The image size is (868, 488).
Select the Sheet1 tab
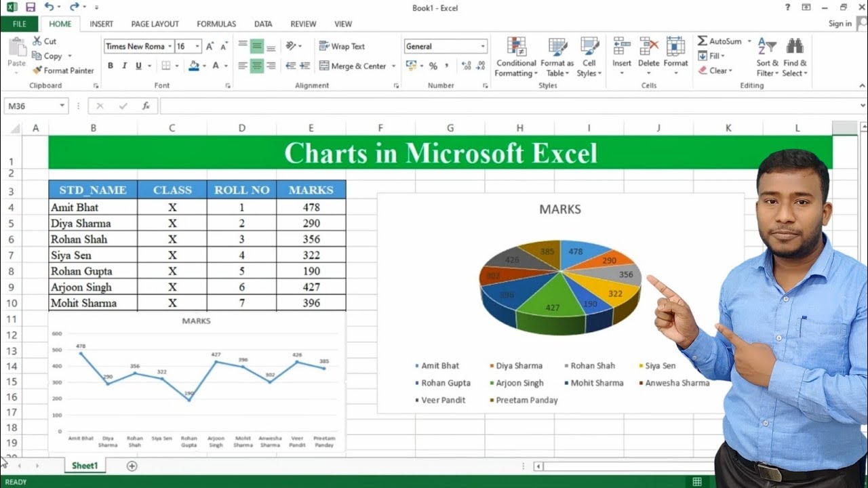[85, 466]
